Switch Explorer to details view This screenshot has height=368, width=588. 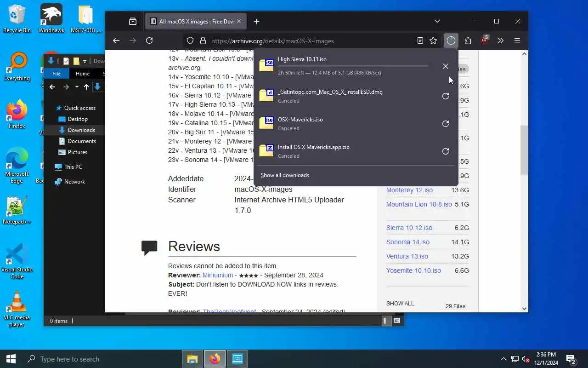coord(386,321)
